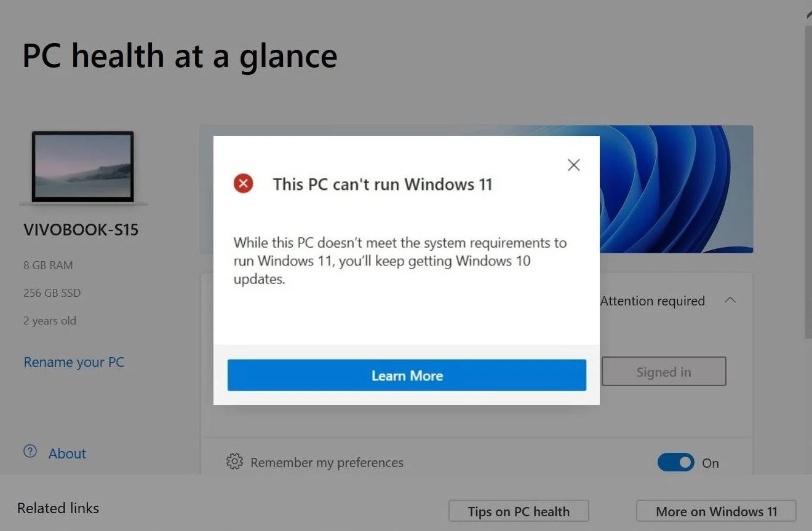
Task: Click the vertical scrollbar on right edge
Action: 808,178
